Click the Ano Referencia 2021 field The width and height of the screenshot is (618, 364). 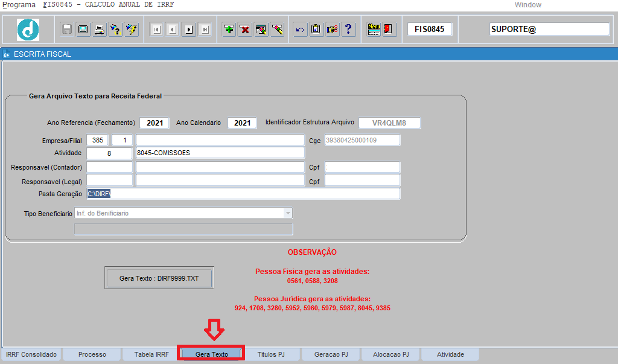pyautogui.click(x=154, y=123)
